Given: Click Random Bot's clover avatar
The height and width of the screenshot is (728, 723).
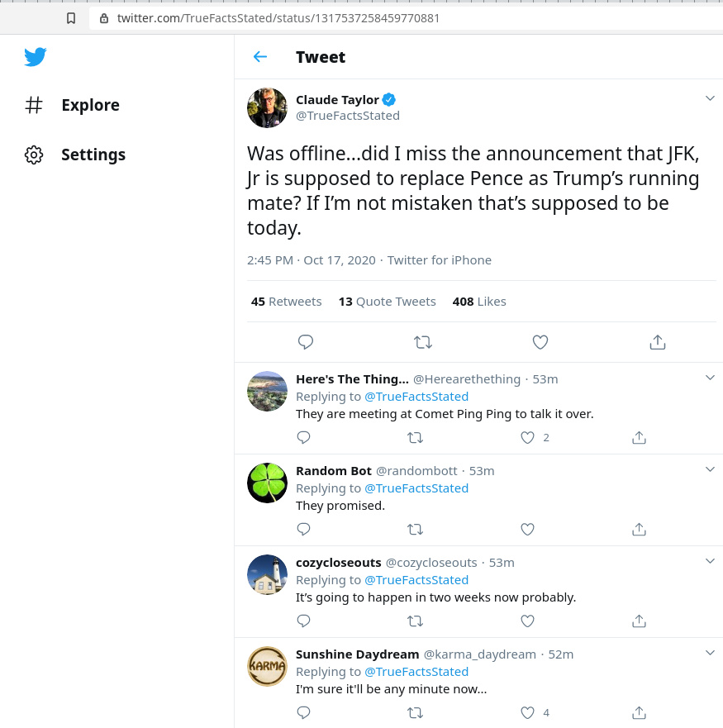Looking at the screenshot, I should 267,483.
